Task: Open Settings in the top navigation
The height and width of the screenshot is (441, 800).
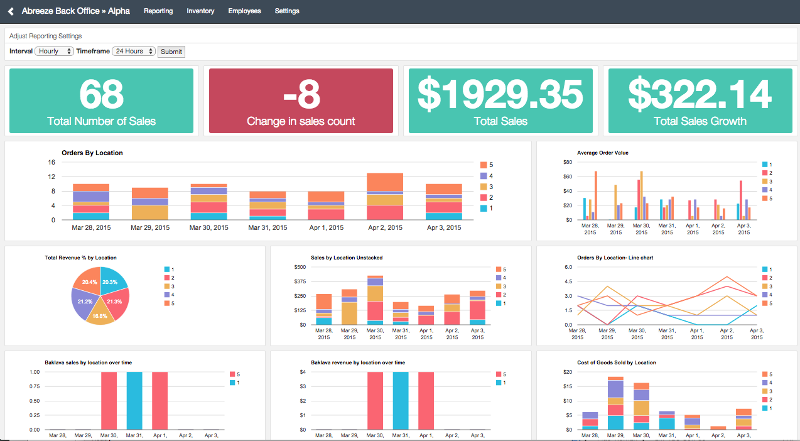Action: [287, 11]
